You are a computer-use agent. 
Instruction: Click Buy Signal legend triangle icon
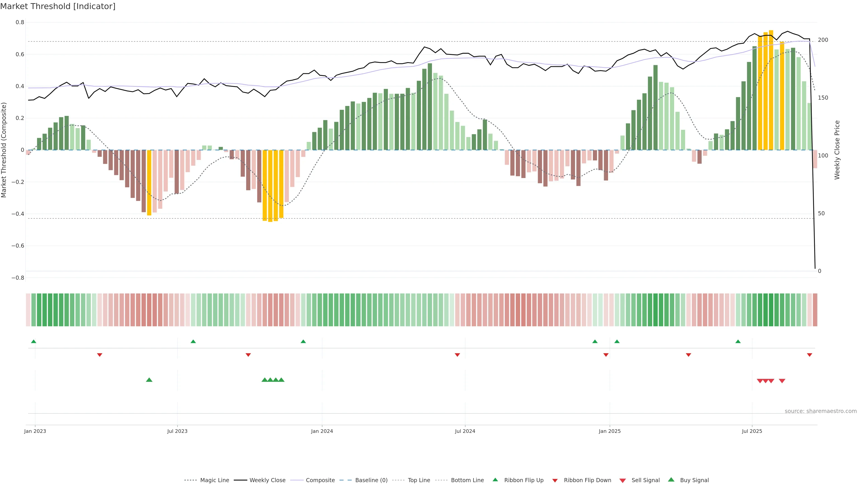[671, 480]
